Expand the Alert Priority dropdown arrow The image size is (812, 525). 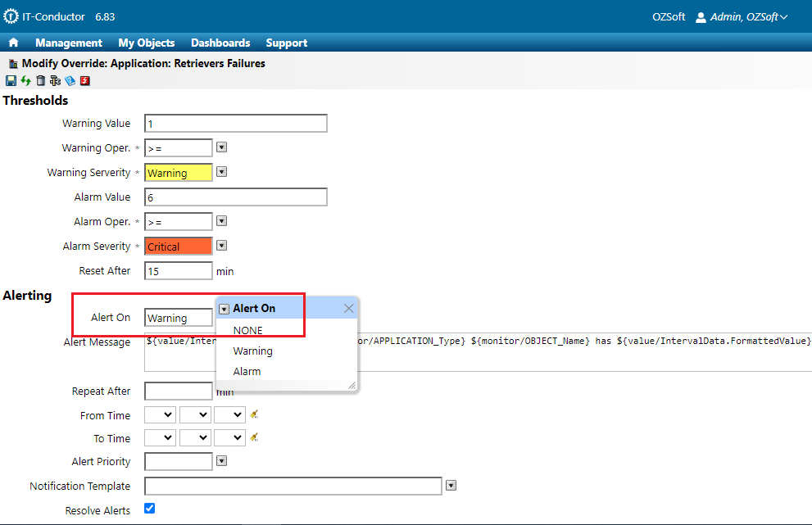click(x=221, y=461)
